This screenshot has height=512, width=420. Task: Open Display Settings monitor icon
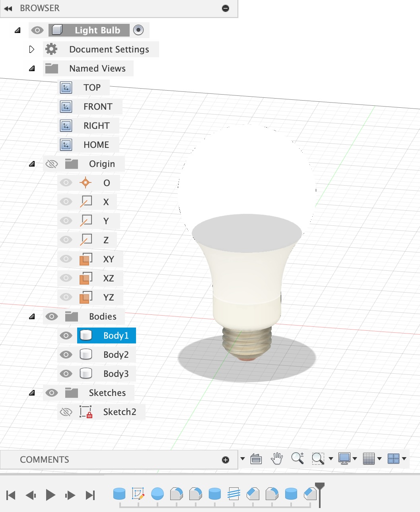(x=344, y=458)
